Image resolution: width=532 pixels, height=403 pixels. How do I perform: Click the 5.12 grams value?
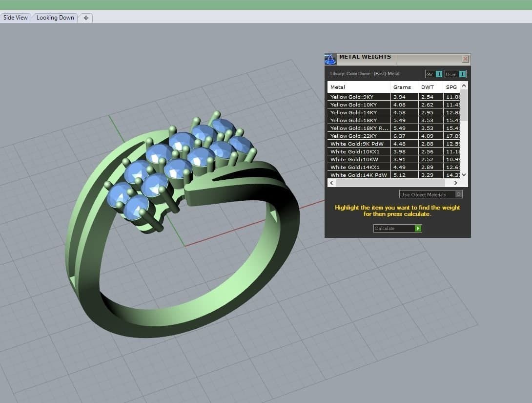pos(399,175)
